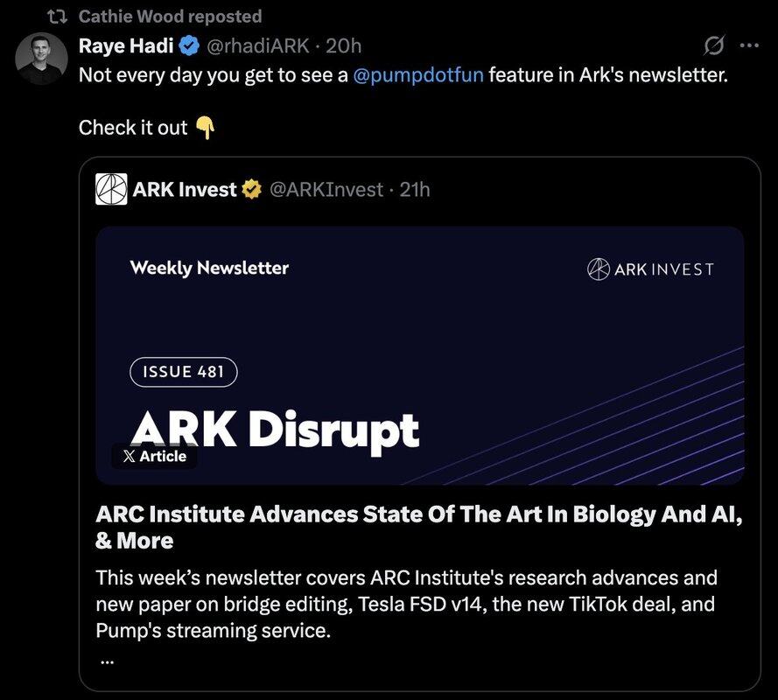This screenshot has width=778, height=700.
Task: Click the @ARKInvest handle
Action: 326,189
